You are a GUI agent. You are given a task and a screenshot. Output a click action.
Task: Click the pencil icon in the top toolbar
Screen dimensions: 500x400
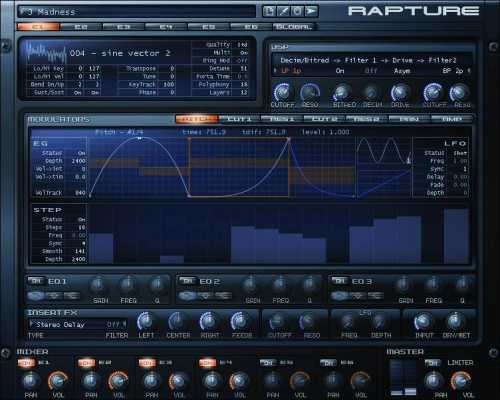click(283, 11)
